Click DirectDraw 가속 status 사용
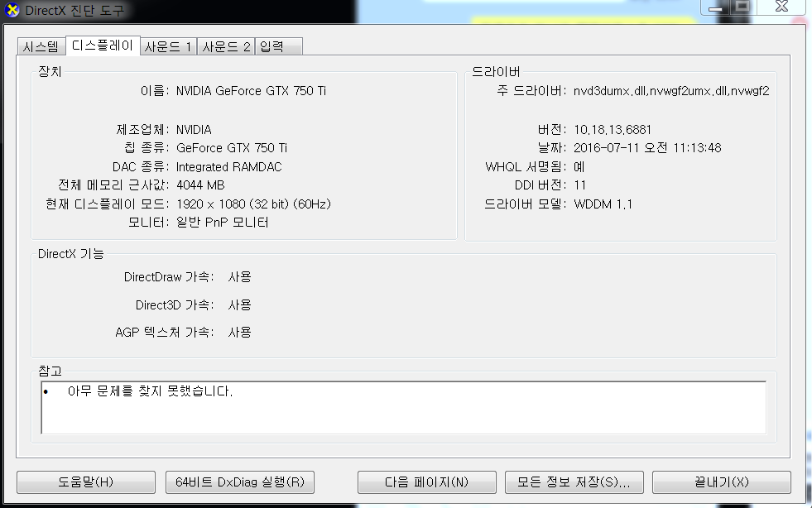The image size is (812, 508). (x=239, y=277)
